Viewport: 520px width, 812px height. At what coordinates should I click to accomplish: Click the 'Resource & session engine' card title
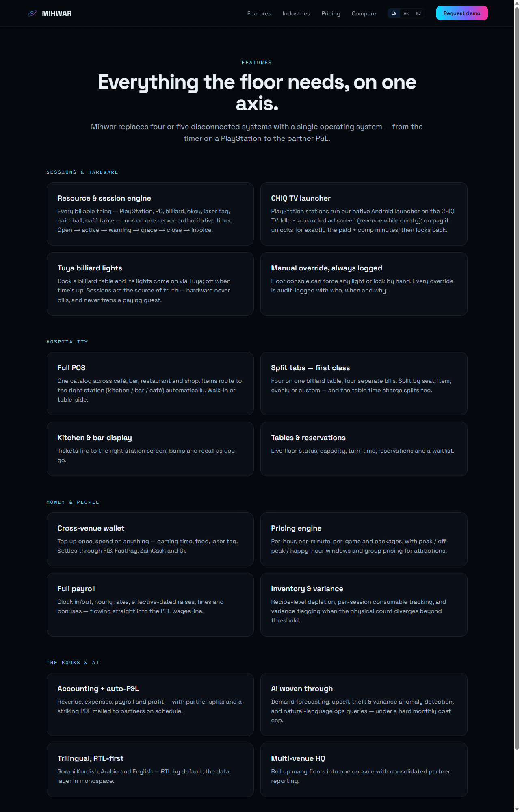(x=104, y=198)
